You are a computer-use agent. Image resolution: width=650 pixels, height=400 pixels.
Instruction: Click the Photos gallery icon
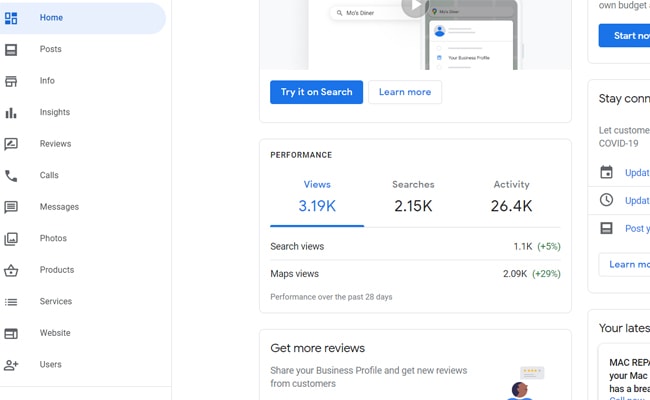point(11,239)
